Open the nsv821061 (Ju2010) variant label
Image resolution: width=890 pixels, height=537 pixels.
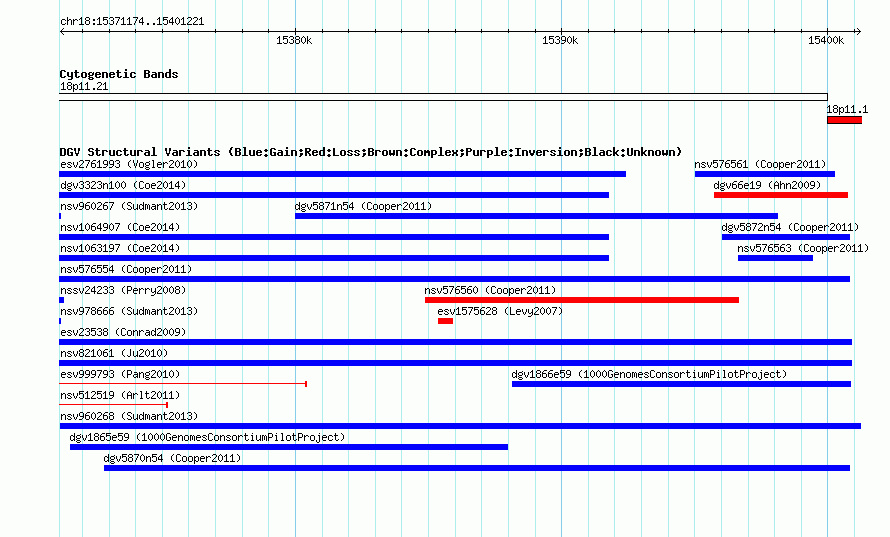[114, 353]
